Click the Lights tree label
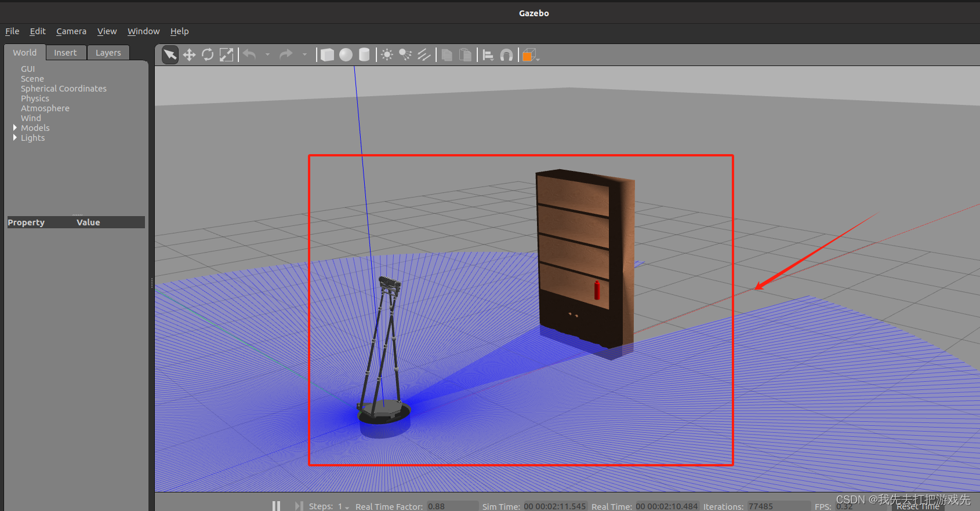 32,138
